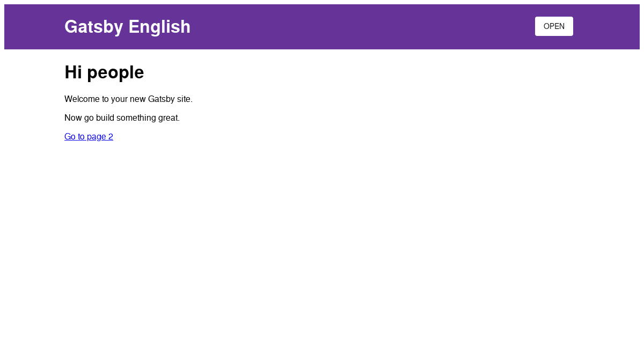
Task: Select the Now go build something text
Action: [122, 117]
